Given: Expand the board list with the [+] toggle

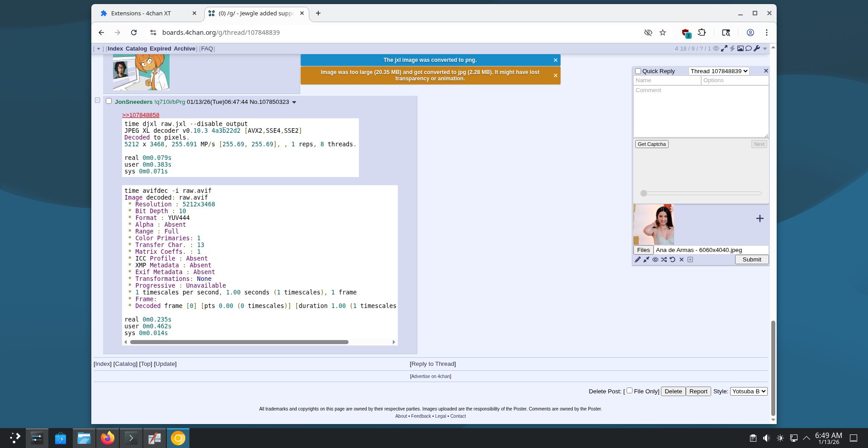Looking at the screenshot, I should pyautogui.click(x=99, y=49).
